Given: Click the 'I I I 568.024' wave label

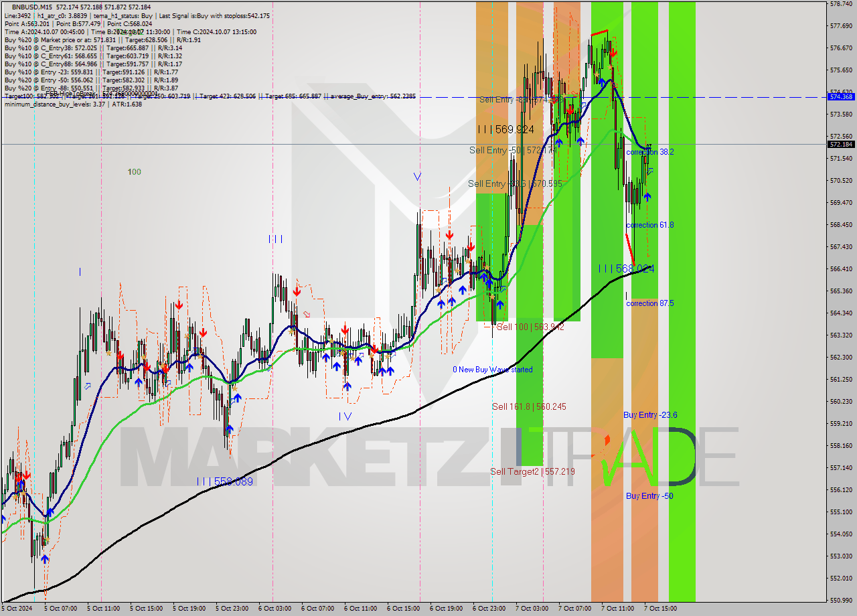Looking at the screenshot, I should click(x=627, y=268).
